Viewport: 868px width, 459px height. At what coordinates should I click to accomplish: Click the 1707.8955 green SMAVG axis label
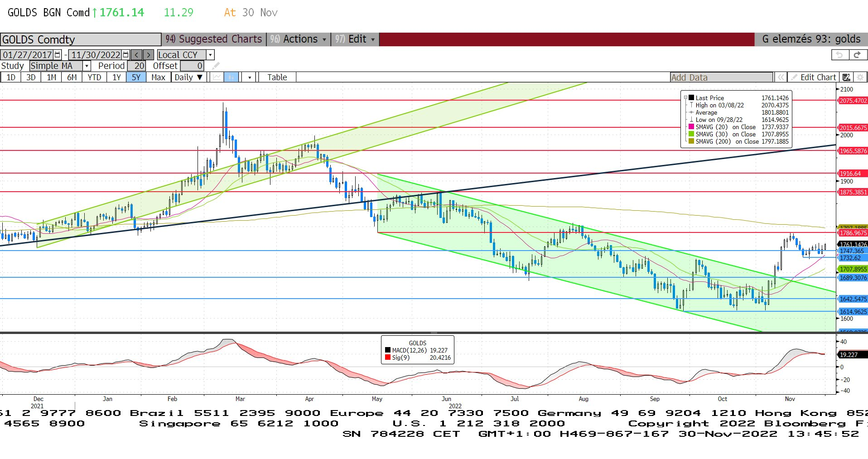853,269
